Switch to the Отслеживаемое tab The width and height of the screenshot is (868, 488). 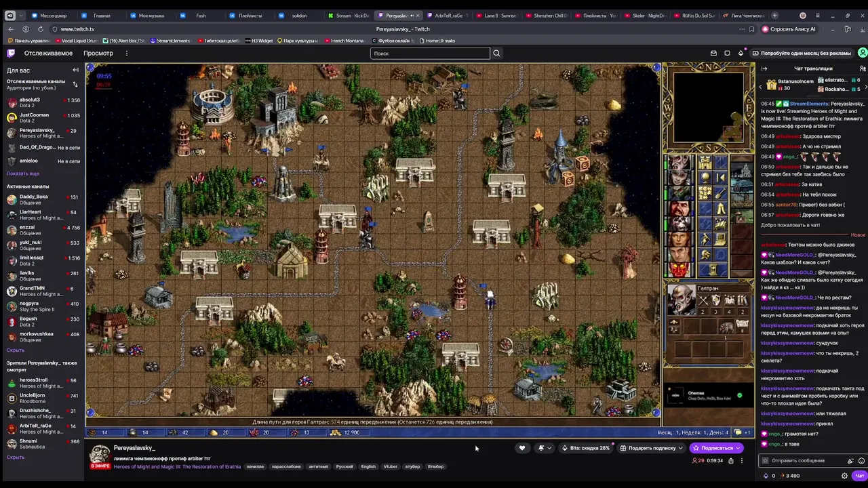pos(48,53)
